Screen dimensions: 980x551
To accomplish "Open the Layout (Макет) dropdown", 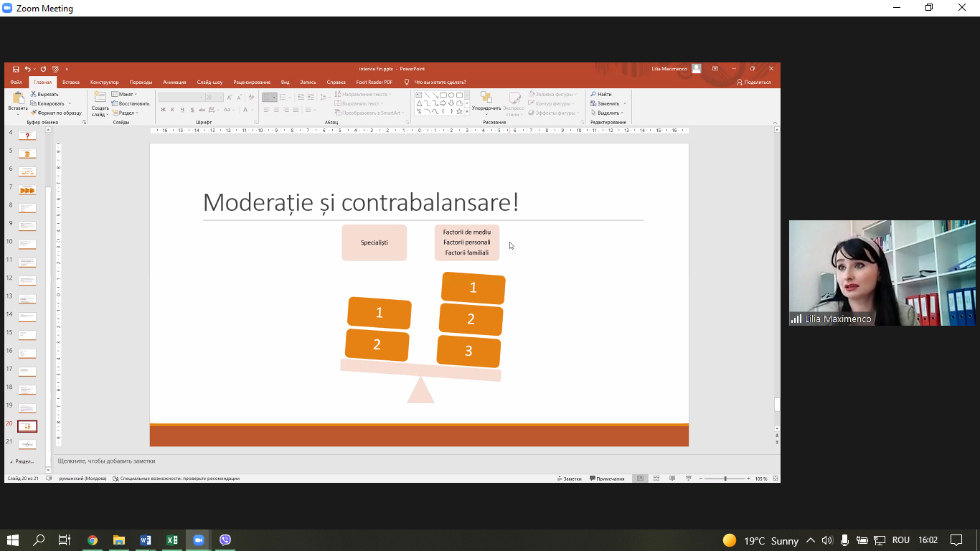I will click(125, 94).
